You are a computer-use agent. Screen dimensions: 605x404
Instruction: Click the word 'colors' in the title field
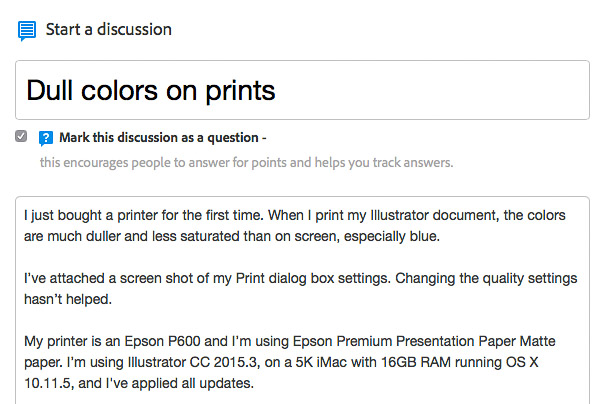pos(119,91)
